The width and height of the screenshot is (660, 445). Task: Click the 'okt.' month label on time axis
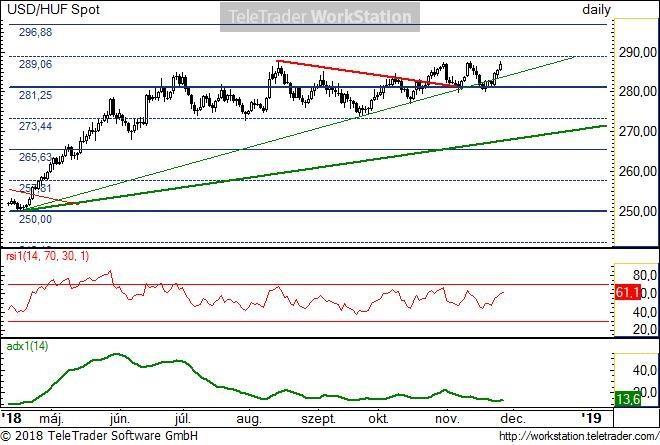tap(378, 419)
